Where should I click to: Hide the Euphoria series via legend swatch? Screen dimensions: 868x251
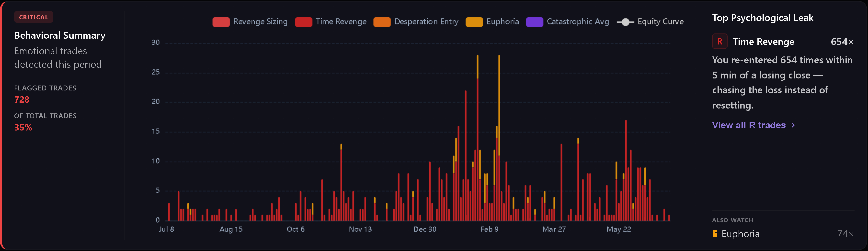coord(474,22)
